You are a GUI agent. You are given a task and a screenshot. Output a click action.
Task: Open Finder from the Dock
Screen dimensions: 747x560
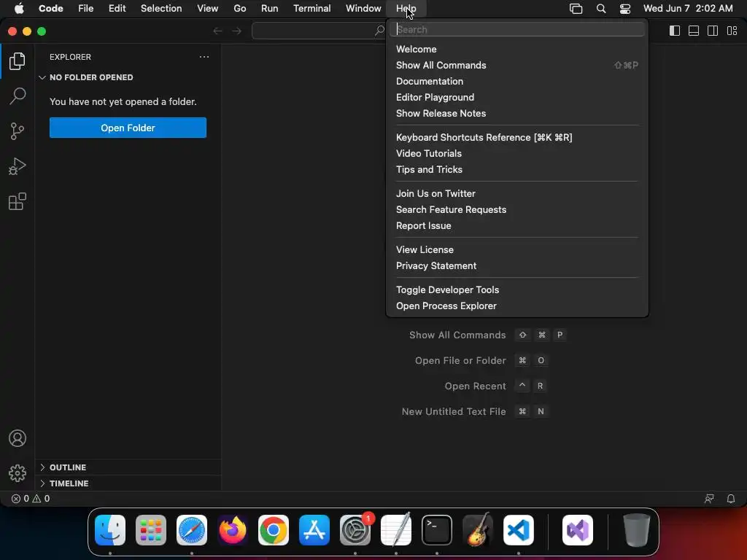[110, 530]
